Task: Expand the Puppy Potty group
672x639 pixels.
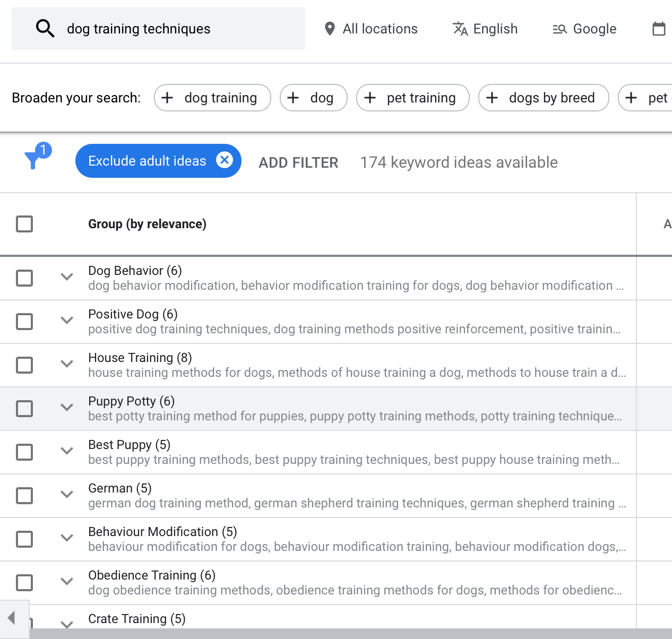Action: click(x=67, y=407)
